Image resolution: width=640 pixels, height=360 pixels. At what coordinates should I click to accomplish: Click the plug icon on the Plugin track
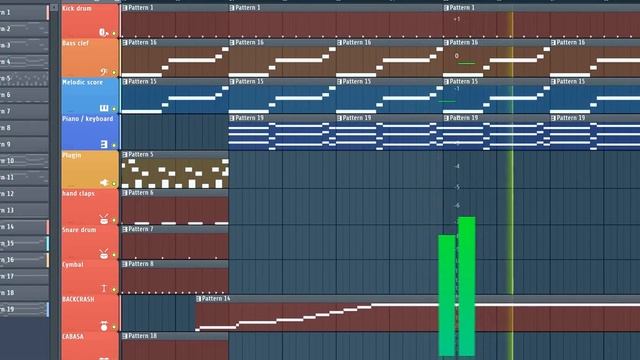click(x=104, y=182)
